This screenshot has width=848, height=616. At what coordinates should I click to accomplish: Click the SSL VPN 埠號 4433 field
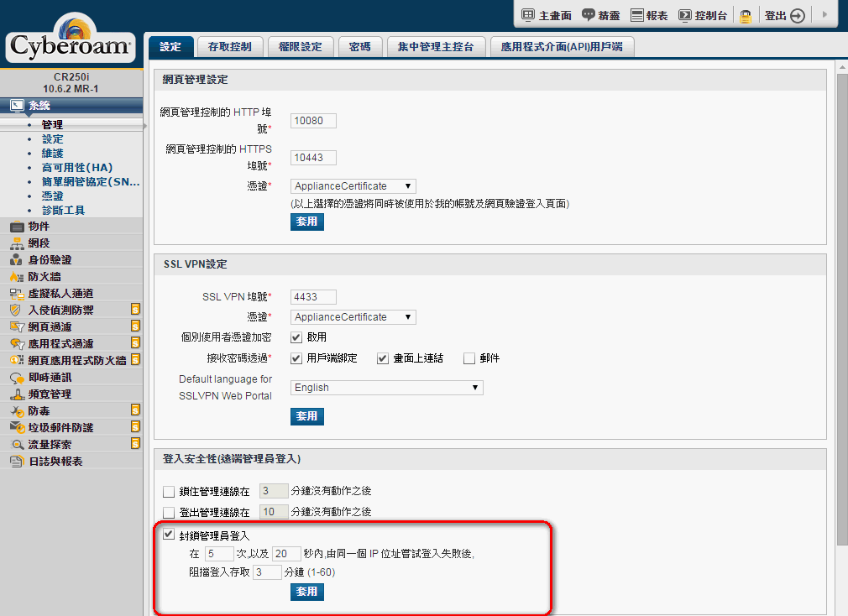[313, 297]
